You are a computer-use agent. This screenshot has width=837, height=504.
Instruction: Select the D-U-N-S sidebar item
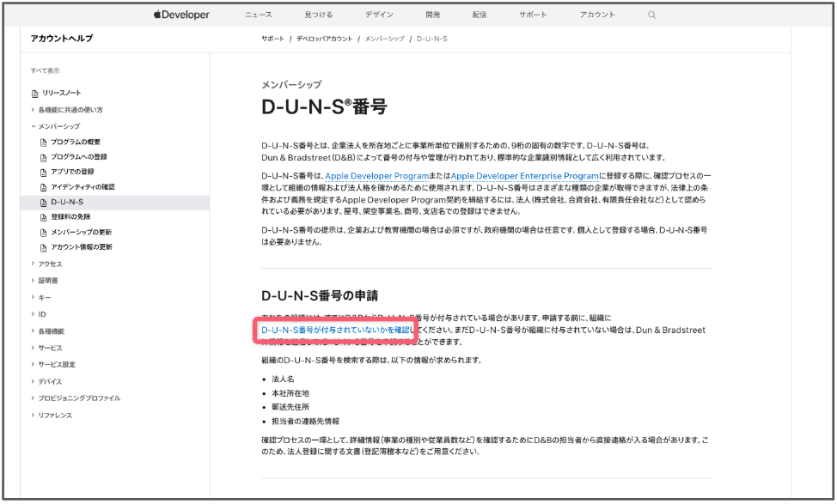point(115,203)
